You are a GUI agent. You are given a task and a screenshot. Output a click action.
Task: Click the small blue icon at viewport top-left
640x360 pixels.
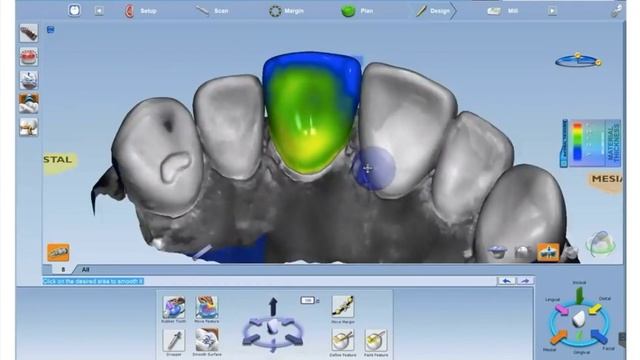coord(51,29)
